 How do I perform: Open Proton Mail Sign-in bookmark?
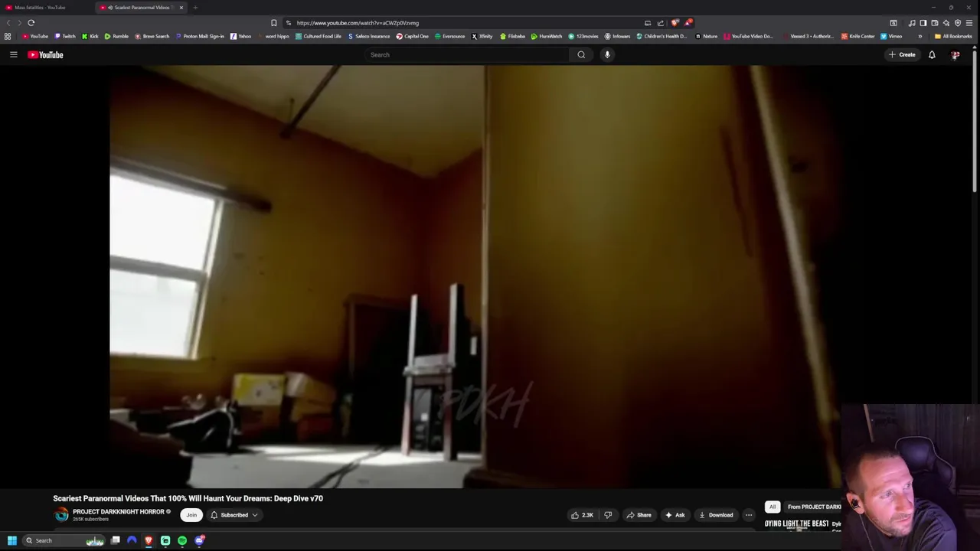200,36
